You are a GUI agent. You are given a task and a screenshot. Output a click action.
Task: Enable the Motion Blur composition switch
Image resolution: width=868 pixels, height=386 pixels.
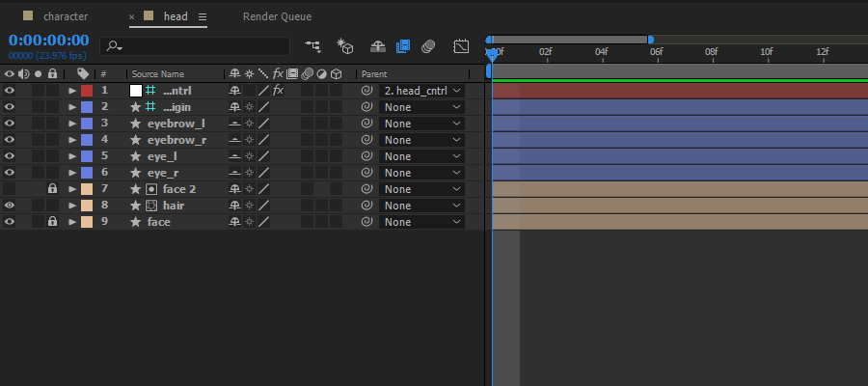[428, 46]
